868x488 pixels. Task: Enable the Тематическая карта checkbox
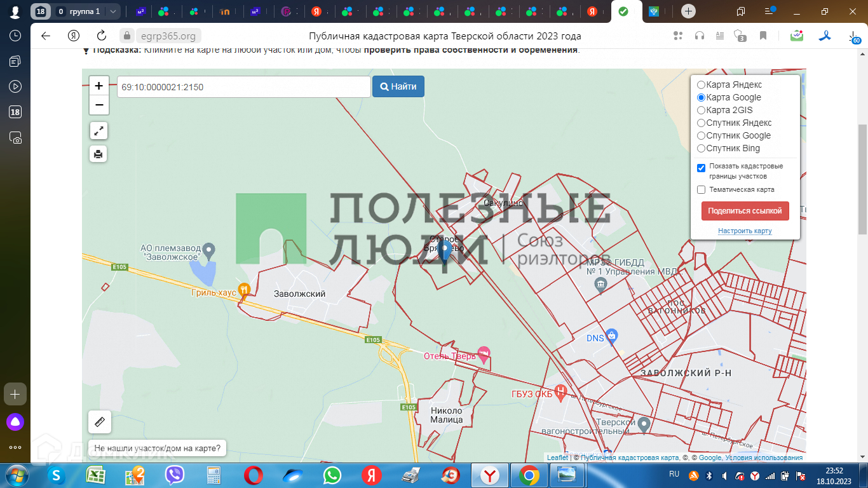[x=702, y=189]
